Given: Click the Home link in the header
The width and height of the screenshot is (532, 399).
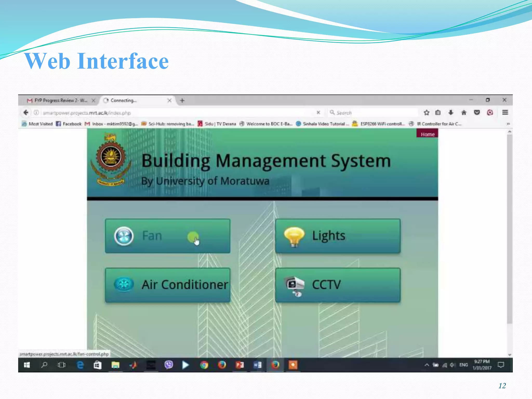Looking at the screenshot, I should [427, 134].
